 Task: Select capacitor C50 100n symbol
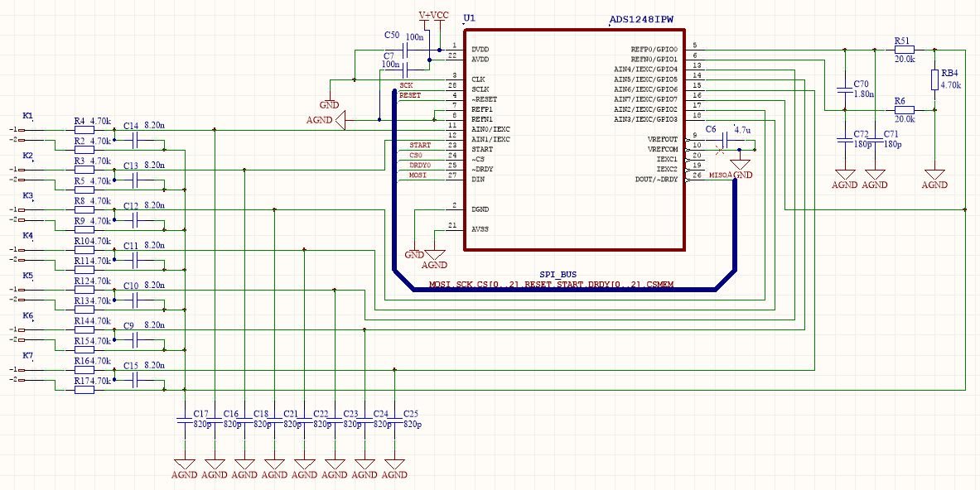406,49
